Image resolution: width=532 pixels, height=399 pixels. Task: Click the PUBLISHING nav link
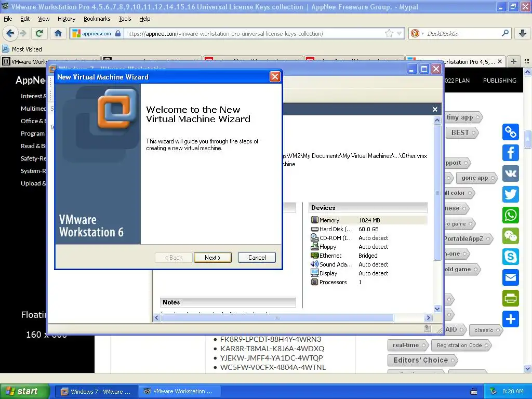pyautogui.click(x=499, y=81)
